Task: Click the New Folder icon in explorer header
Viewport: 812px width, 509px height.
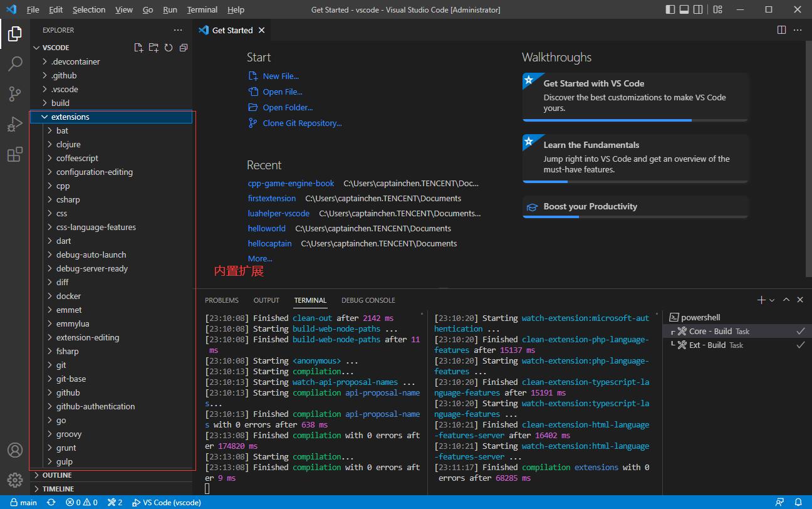Action: click(x=154, y=48)
